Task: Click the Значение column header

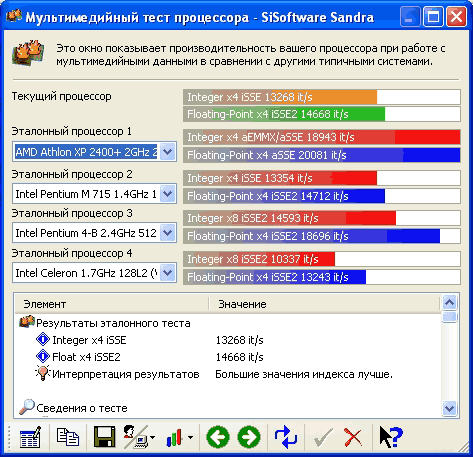Action: 324,304
